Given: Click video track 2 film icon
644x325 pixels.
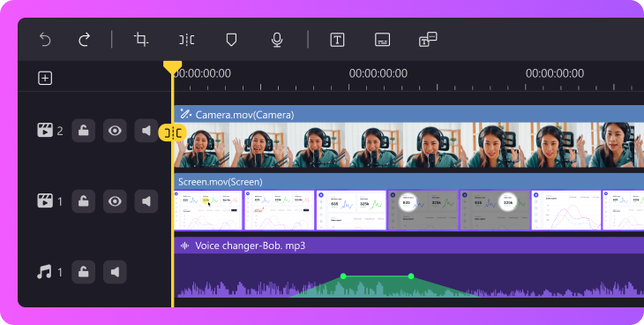Looking at the screenshot, I should click(45, 131).
